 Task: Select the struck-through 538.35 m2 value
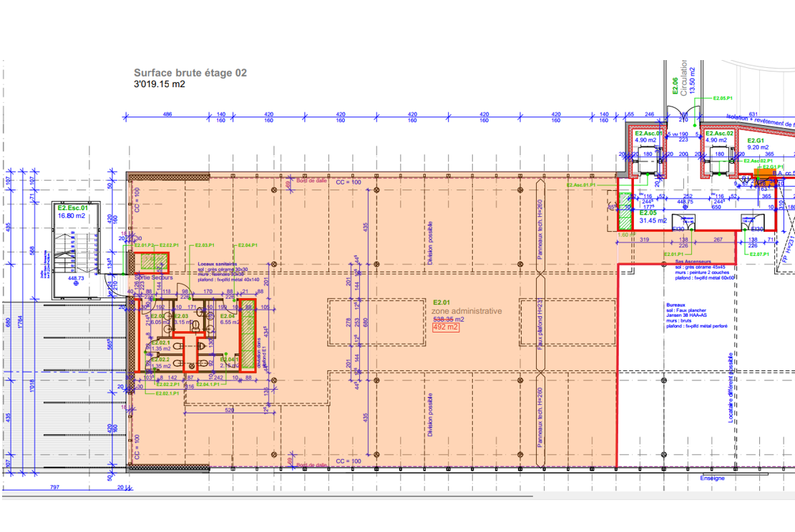(x=448, y=320)
